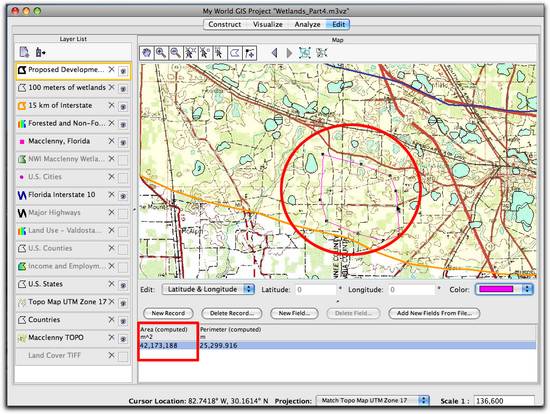The image size is (550, 414).
Task: Remove the Land Cover TIFF layer
Action: pos(112,355)
